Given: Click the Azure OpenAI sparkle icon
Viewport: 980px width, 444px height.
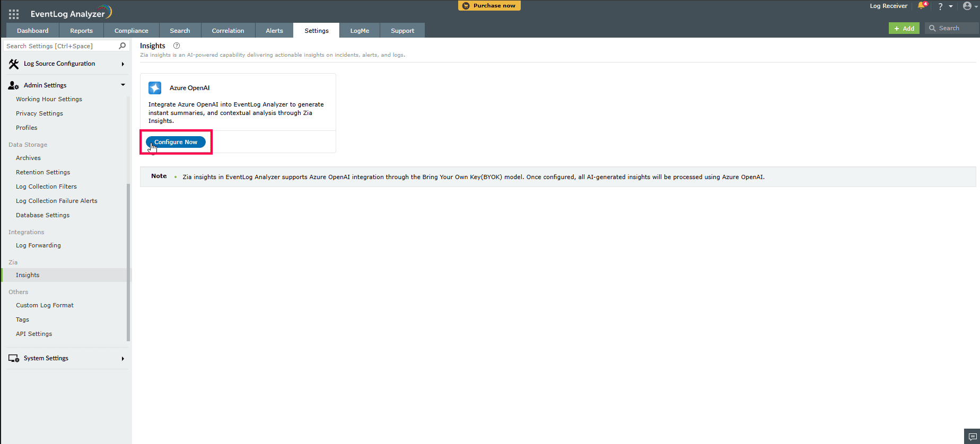Looking at the screenshot, I should tap(155, 88).
